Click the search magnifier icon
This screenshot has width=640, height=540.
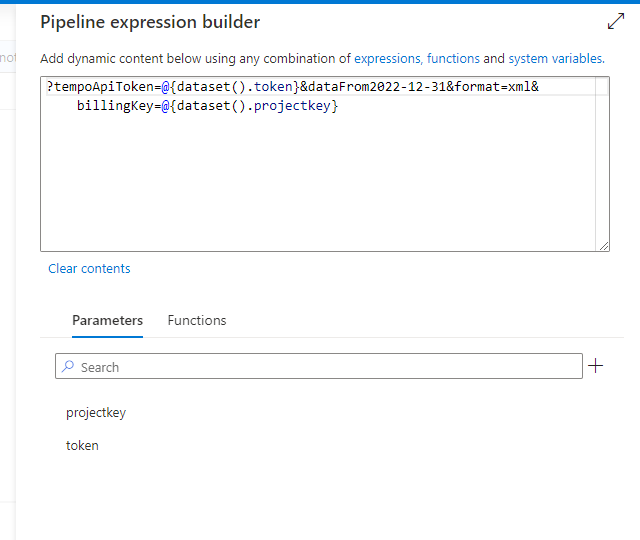[68, 367]
